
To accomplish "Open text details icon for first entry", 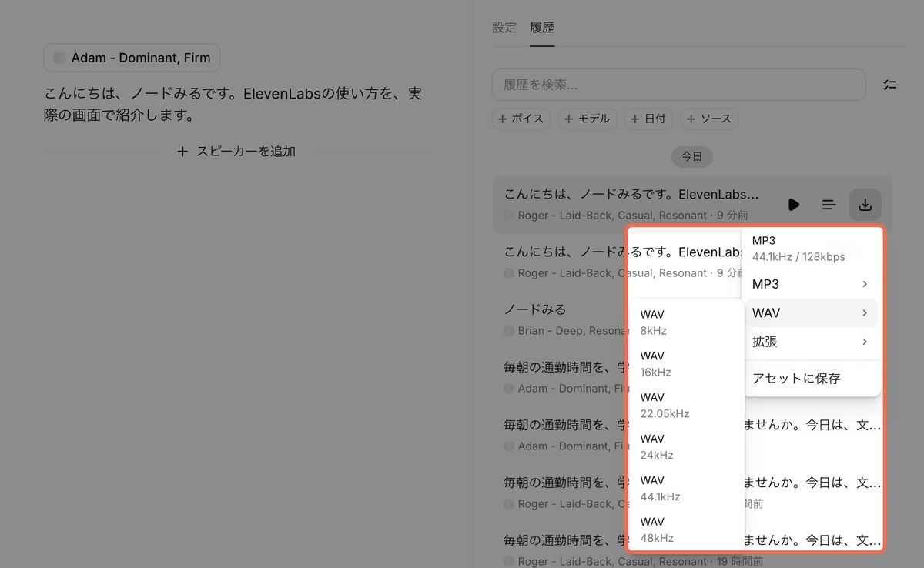I will click(829, 205).
